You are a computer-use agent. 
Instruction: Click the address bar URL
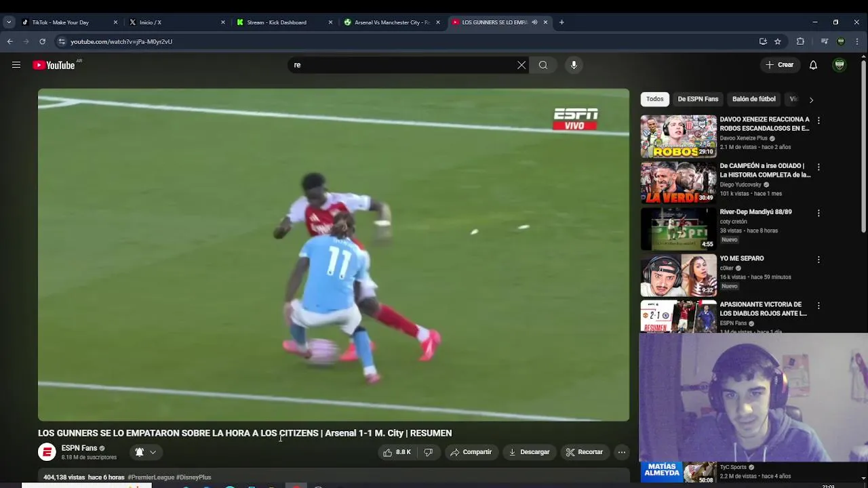(x=121, y=41)
